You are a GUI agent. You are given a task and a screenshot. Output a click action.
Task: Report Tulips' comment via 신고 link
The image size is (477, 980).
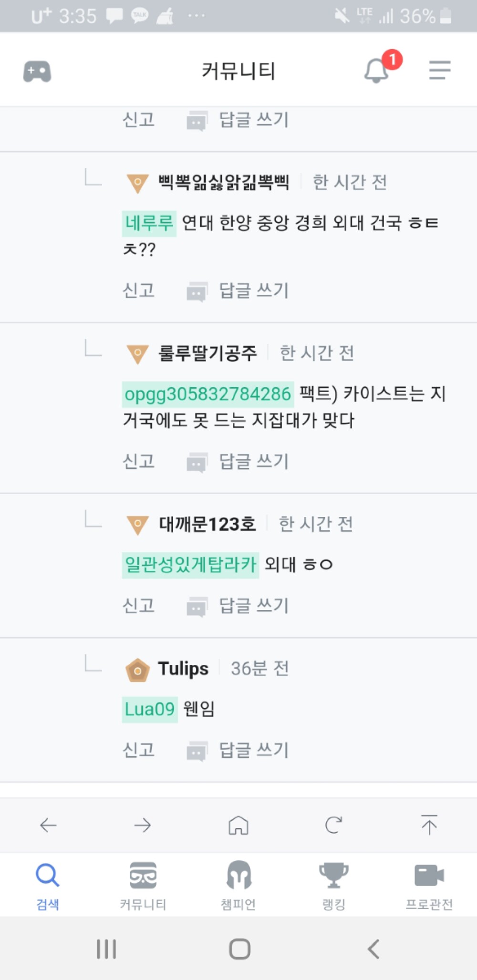pyautogui.click(x=139, y=750)
